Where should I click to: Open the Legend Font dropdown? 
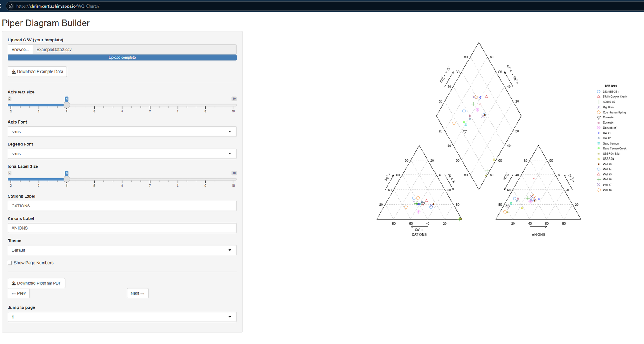(x=122, y=154)
